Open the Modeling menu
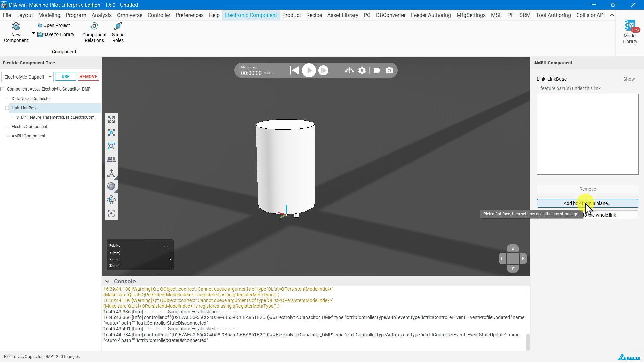 click(49, 15)
